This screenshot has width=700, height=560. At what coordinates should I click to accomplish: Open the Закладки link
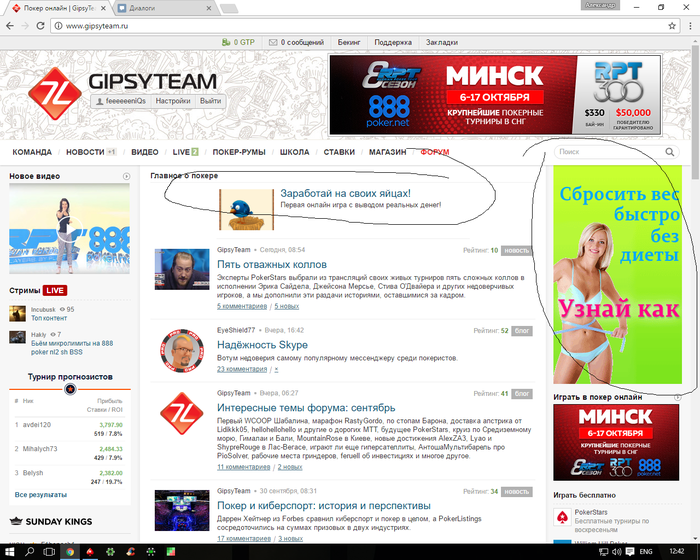tap(442, 42)
